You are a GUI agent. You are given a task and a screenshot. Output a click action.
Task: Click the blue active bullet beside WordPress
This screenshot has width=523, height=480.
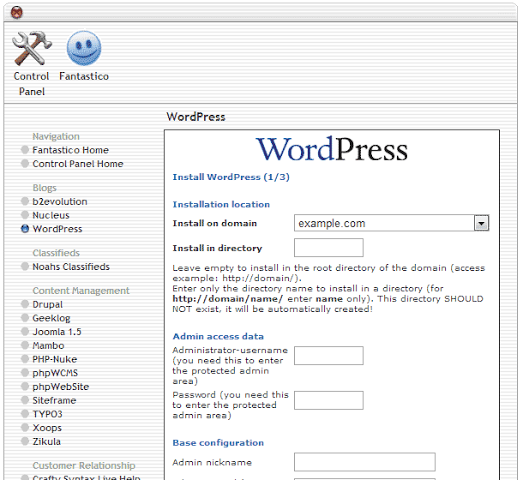coord(25,228)
